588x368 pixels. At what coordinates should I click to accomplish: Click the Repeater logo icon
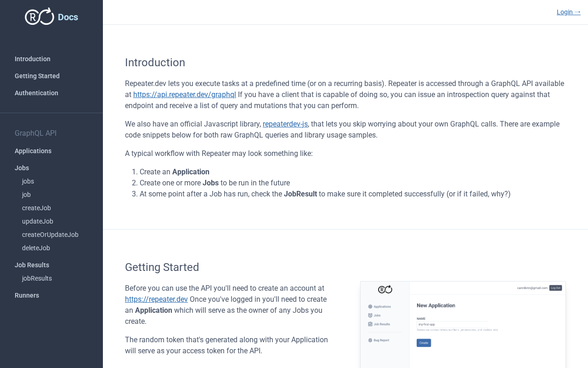coord(40,17)
